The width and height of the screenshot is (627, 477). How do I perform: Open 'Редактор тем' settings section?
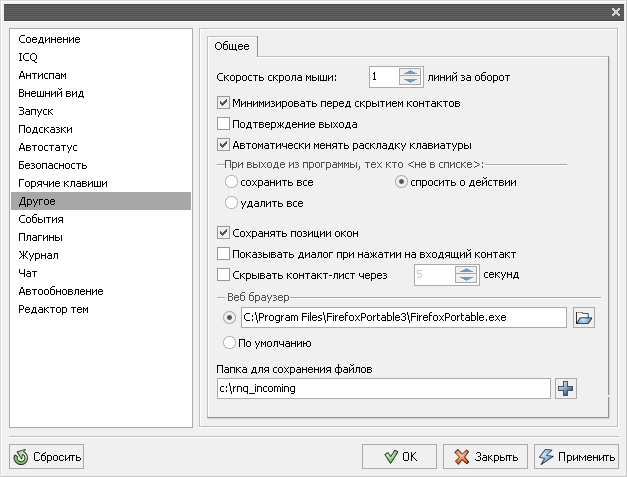click(x=101, y=309)
